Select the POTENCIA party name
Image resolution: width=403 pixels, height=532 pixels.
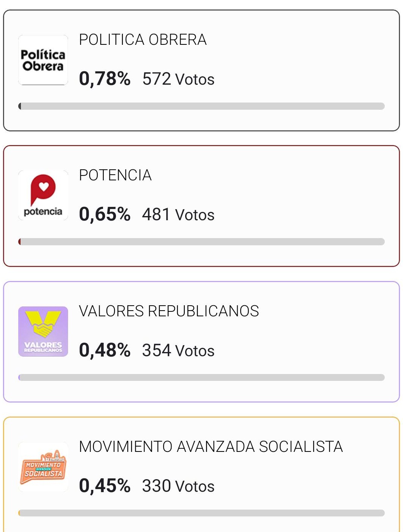coord(115,175)
